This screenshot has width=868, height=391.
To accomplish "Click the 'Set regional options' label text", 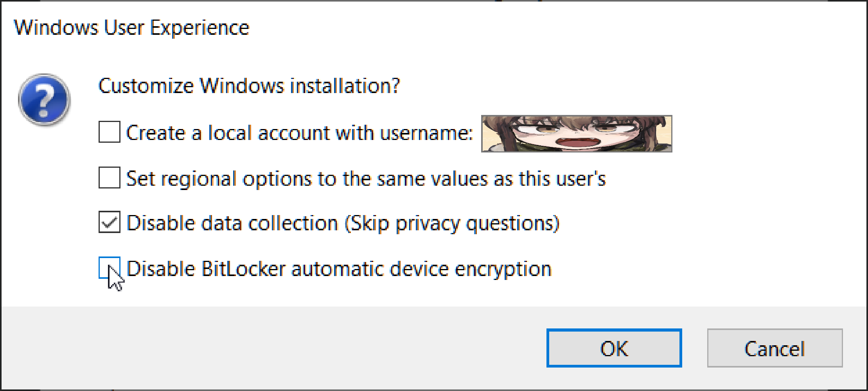I will point(366,179).
